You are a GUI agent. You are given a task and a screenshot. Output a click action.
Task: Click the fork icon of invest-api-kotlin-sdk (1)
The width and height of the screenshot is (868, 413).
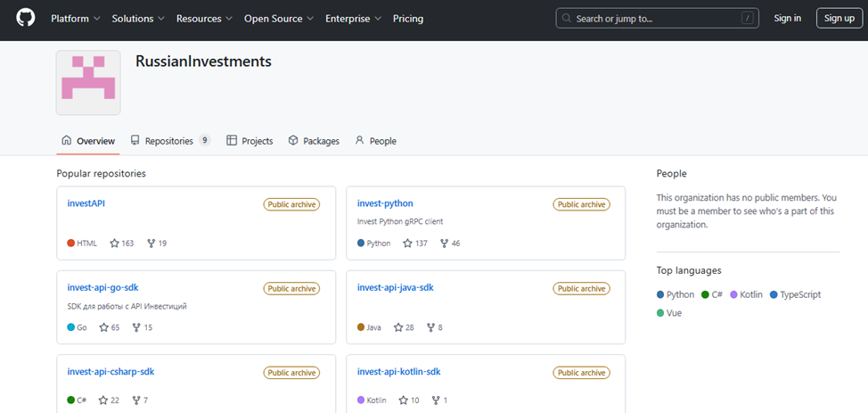click(x=436, y=401)
